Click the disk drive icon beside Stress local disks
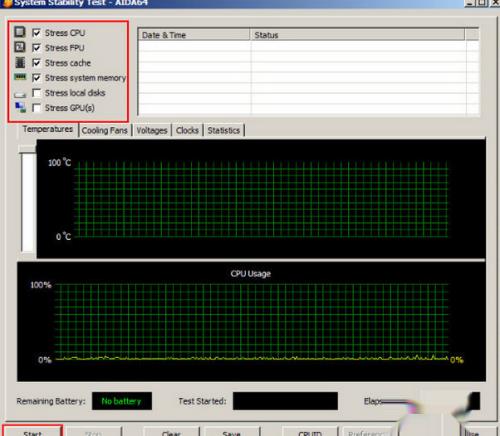 point(20,95)
